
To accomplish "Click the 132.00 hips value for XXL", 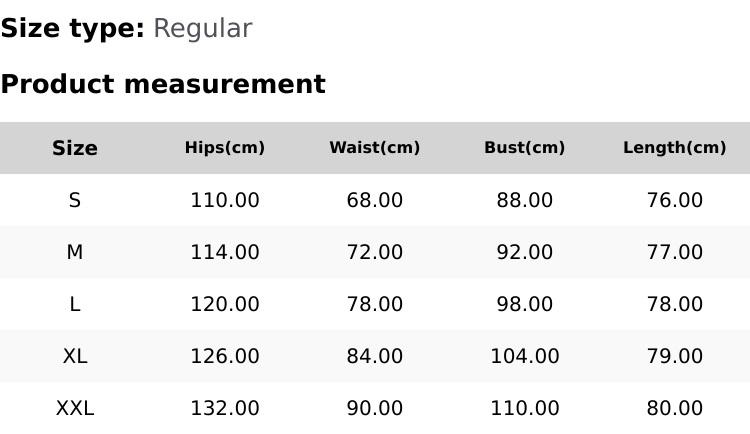I will tap(225, 408).
